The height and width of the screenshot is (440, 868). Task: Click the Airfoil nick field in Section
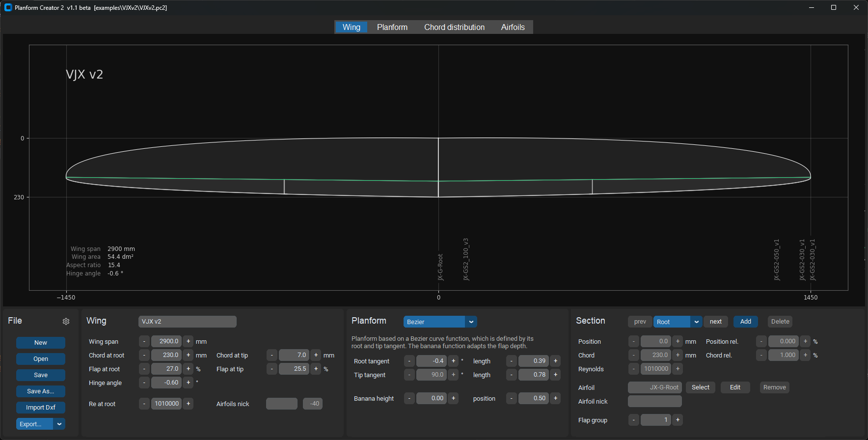tap(655, 401)
